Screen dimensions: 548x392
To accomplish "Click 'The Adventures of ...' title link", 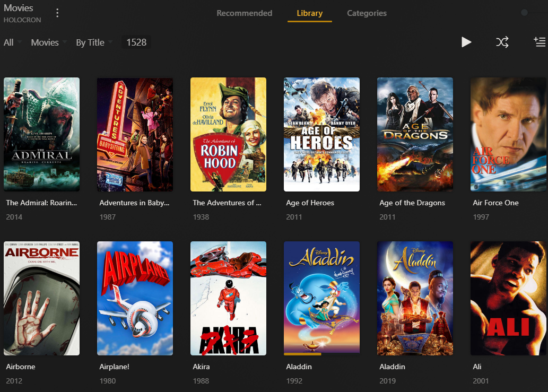I will click(x=227, y=203).
